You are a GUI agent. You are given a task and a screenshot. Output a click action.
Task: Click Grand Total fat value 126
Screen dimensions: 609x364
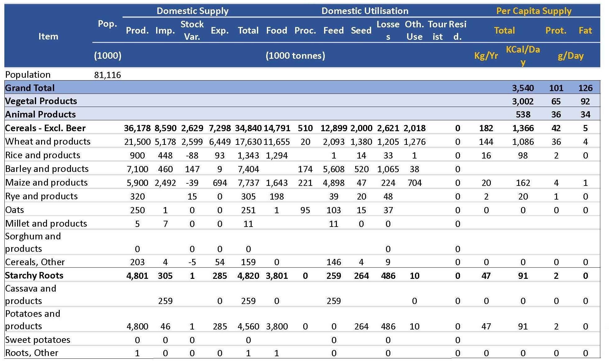[x=585, y=88]
